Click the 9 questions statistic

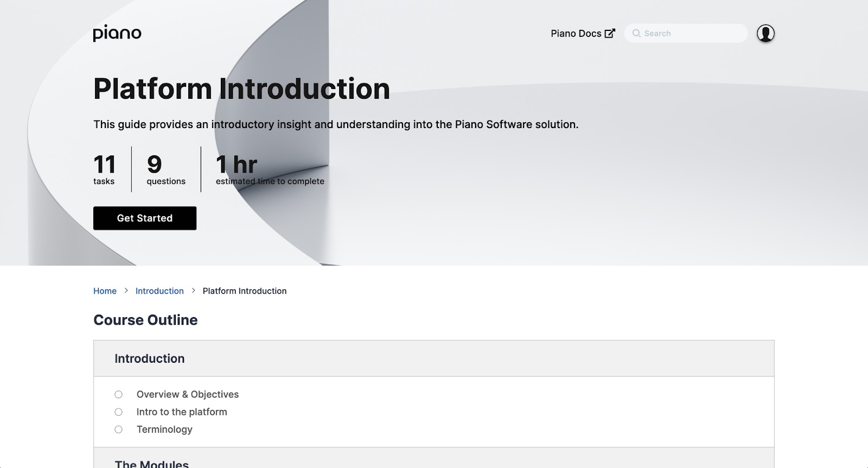click(x=166, y=169)
